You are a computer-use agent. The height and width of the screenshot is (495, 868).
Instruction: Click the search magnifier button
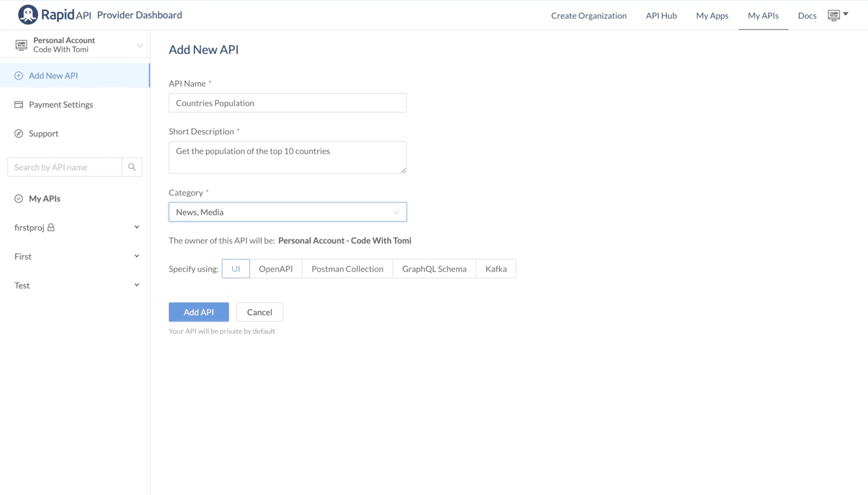click(x=132, y=167)
